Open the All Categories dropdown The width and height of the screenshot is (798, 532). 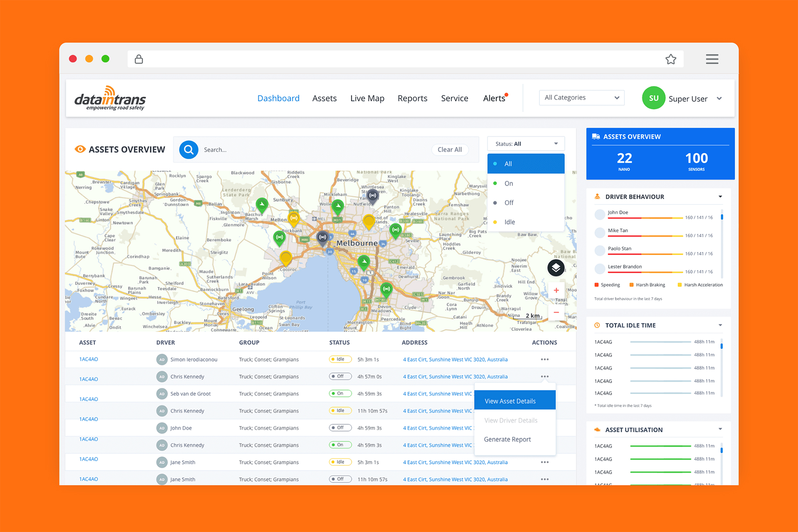(x=582, y=98)
